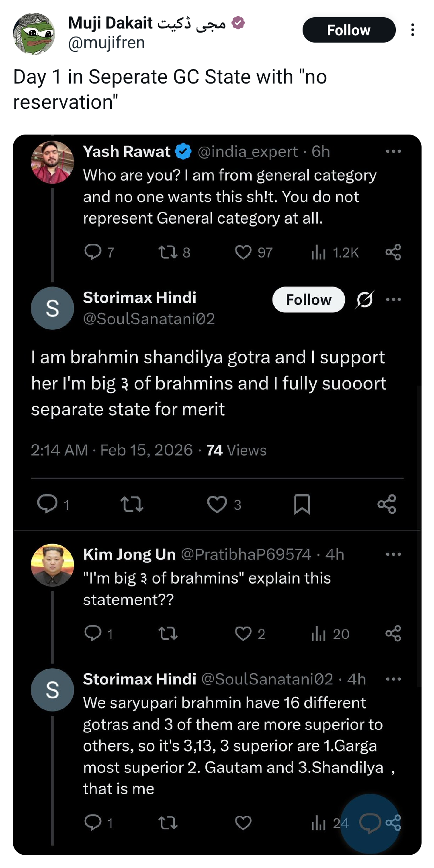Repost the Storimax Hindi main tweet
434x868 pixels.
click(x=132, y=504)
